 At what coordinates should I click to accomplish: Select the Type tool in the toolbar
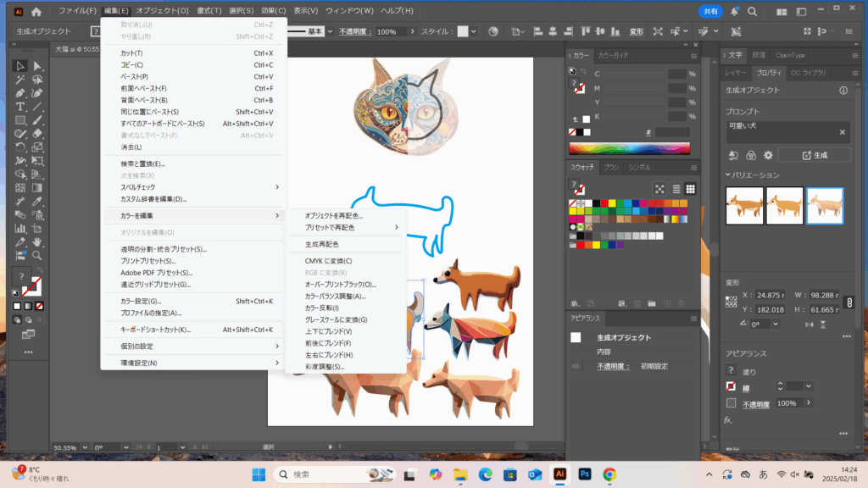pos(20,106)
